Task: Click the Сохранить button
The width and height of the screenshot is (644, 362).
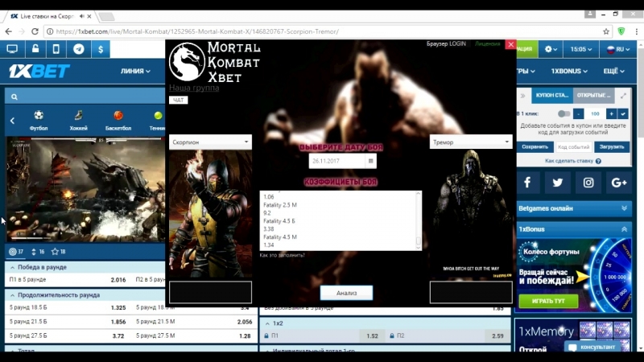Action: point(535,147)
